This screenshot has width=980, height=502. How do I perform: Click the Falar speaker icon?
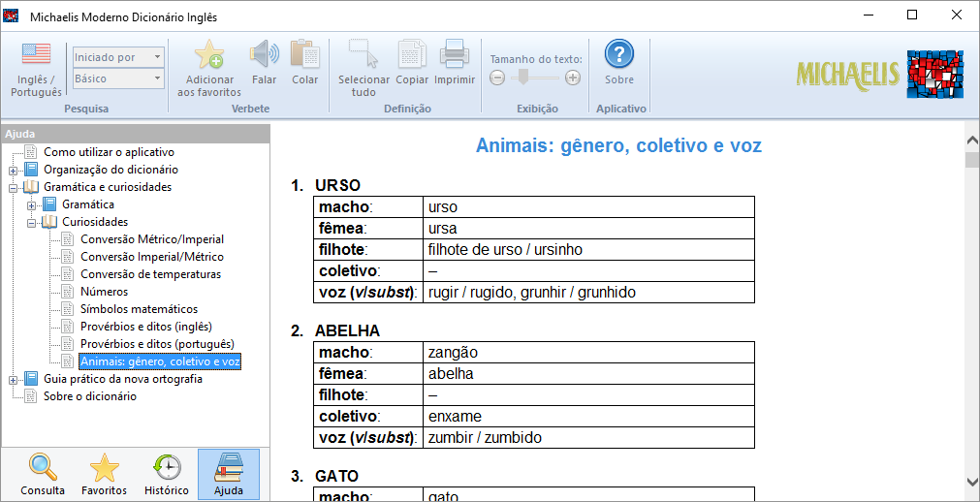tap(264, 54)
